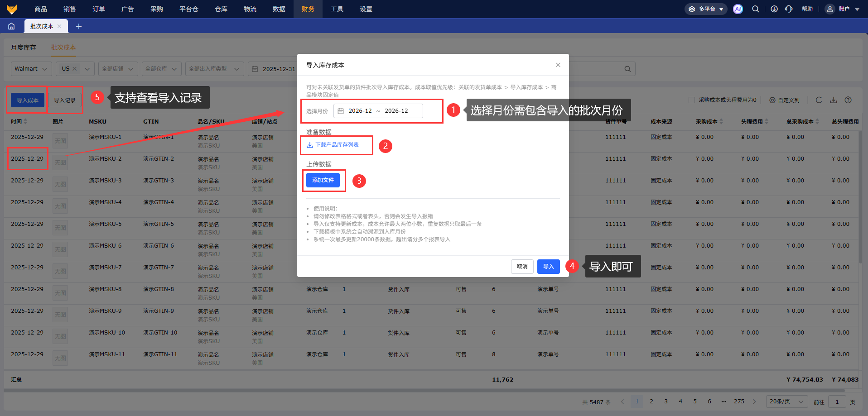Expand the US site dropdown
The height and width of the screenshot is (416, 868).
87,69
